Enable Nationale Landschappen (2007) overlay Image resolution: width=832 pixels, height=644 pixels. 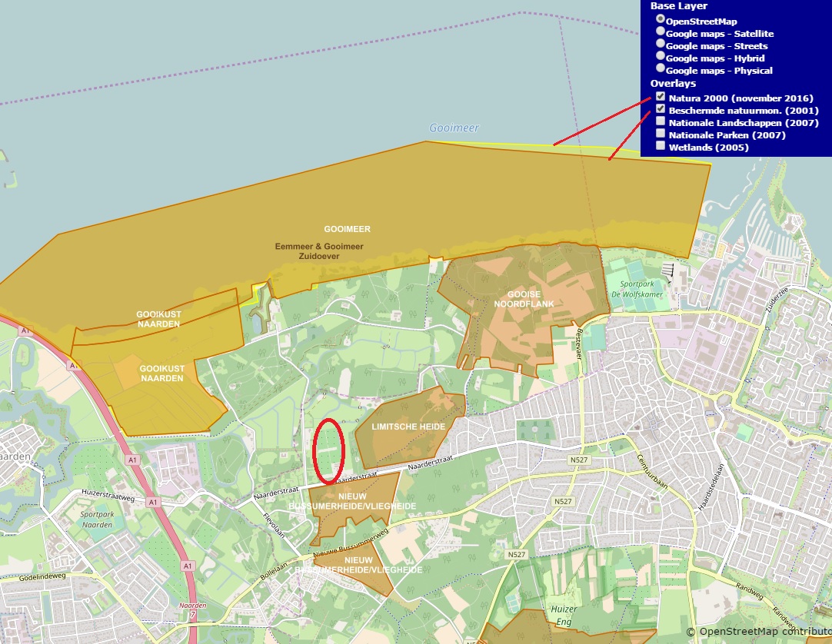660,121
